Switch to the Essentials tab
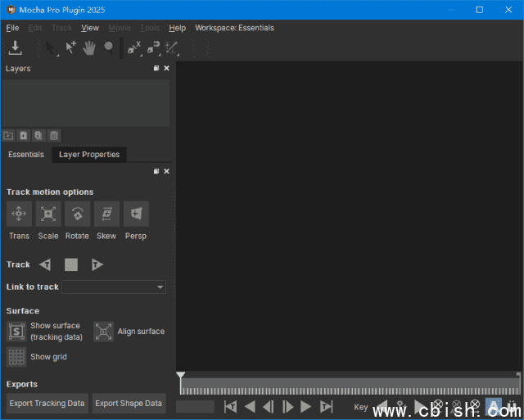This screenshot has height=420, width=524. pos(26,155)
